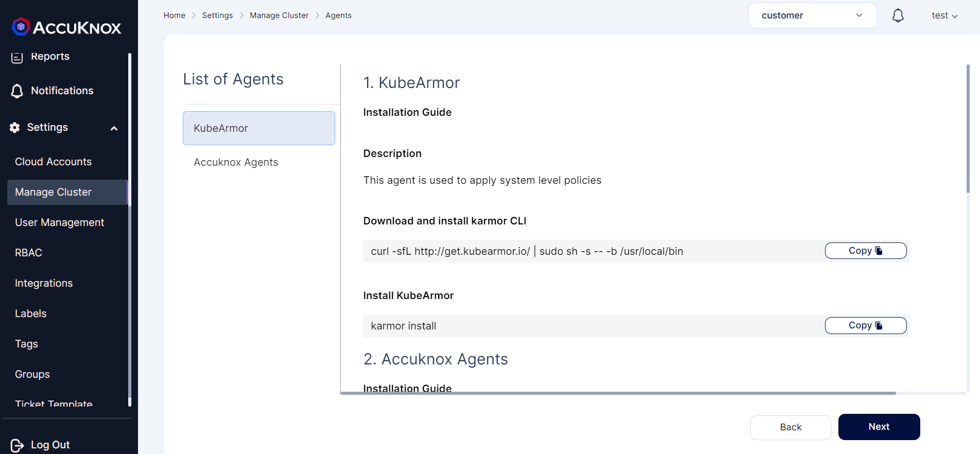
Task: Collapse the Settings menu chevron
Action: (x=114, y=128)
